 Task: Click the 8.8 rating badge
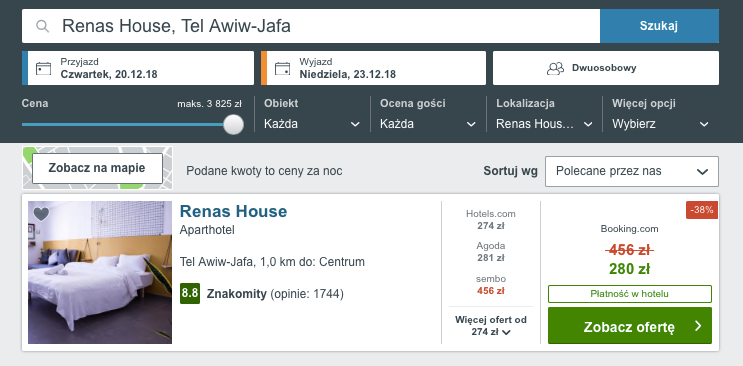[190, 293]
